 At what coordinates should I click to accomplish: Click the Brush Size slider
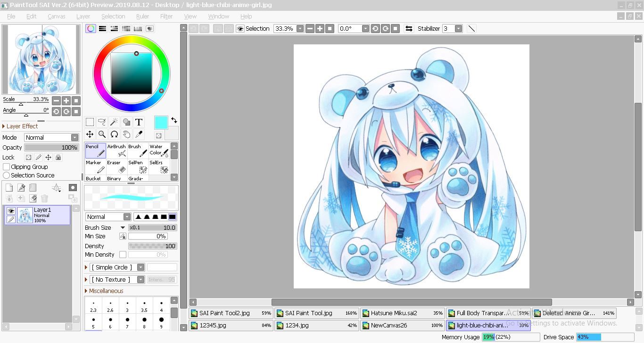click(x=153, y=227)
